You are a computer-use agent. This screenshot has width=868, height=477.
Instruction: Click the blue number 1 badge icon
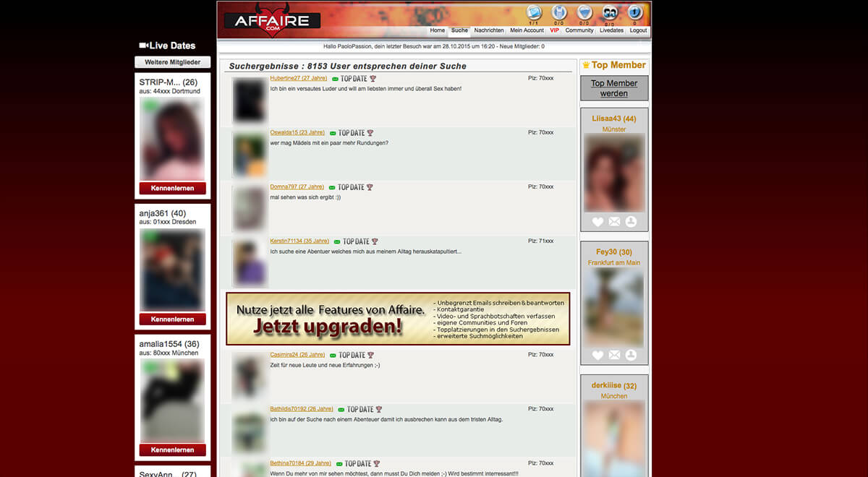634,12
